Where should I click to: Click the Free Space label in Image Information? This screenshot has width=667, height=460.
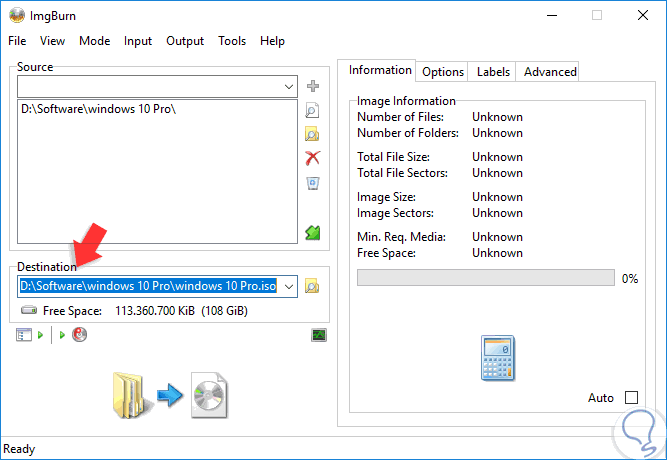(386, 253)
